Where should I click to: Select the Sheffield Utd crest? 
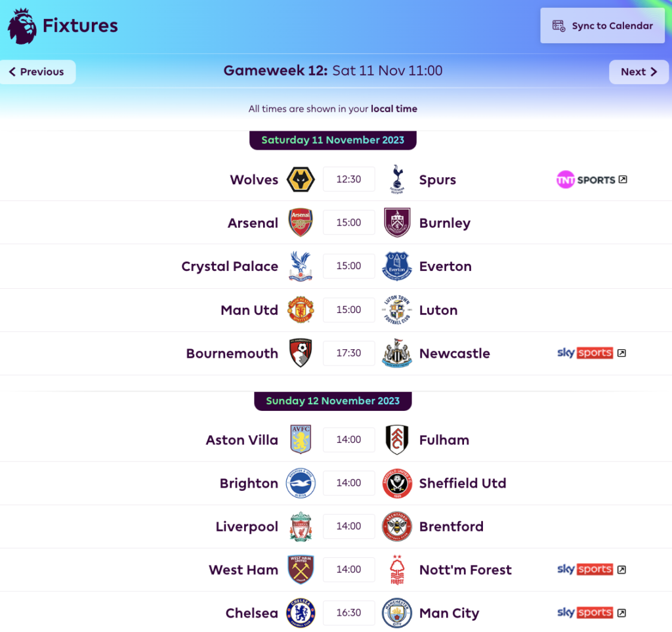(397, 483)
